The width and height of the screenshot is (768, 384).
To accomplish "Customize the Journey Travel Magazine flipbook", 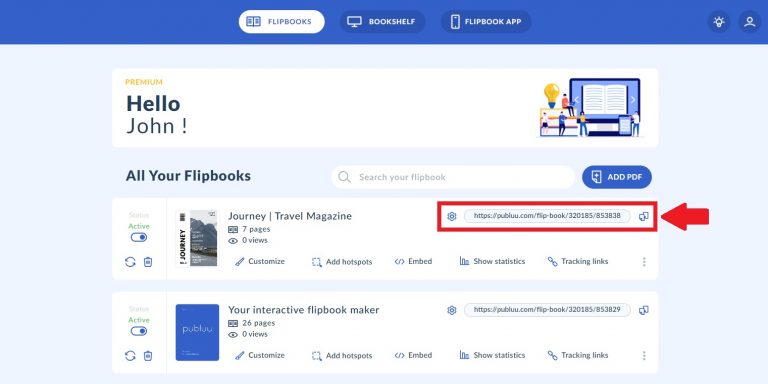I will click(260, 262).
